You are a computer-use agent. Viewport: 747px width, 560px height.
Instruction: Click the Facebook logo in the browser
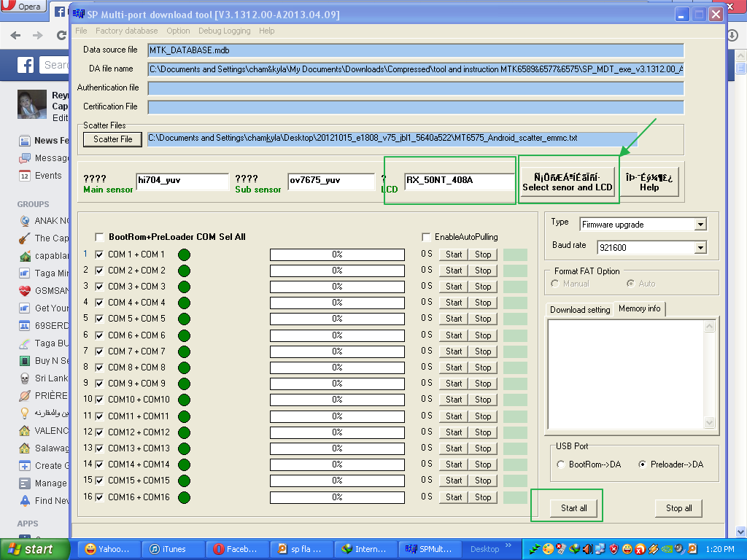click(x=26, y=66)
